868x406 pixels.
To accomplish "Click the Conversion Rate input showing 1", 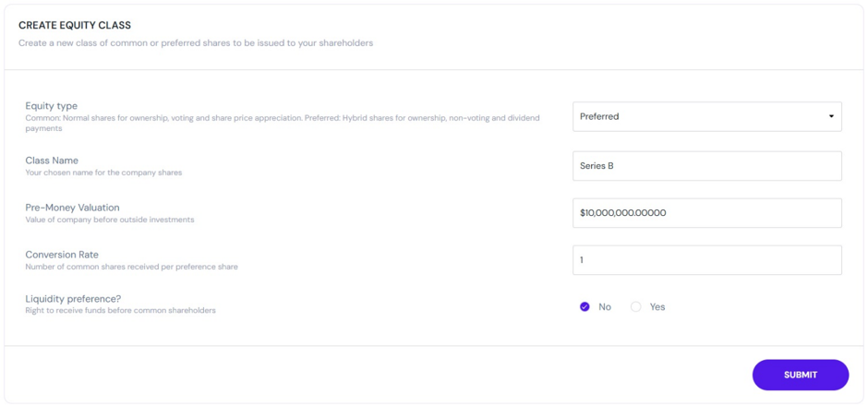I will click(x=707, y=260).
